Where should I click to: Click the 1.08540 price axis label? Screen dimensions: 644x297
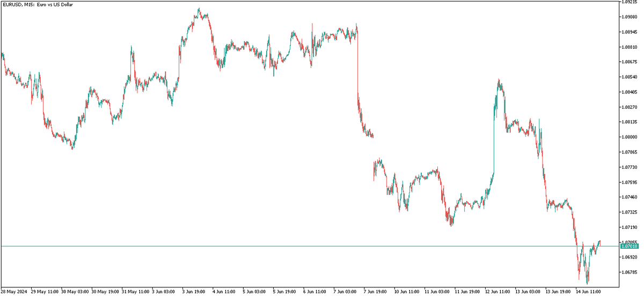[x=630, y=77]
